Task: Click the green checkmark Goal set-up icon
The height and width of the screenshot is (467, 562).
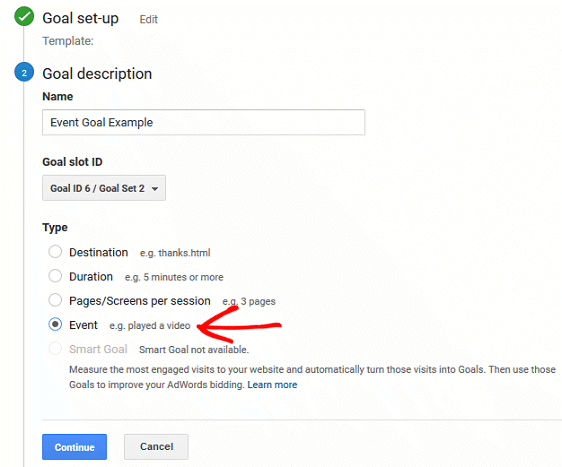Action: coord(24,16)
